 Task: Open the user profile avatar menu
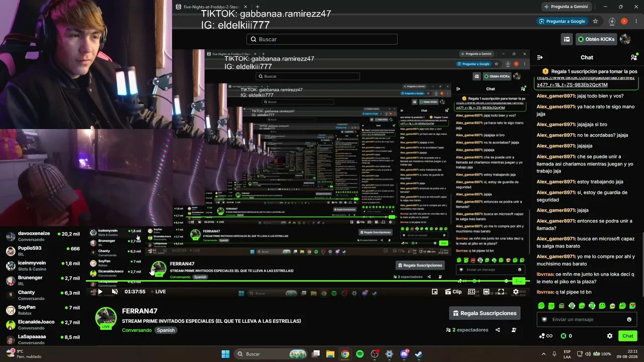(x=625, y=39)
